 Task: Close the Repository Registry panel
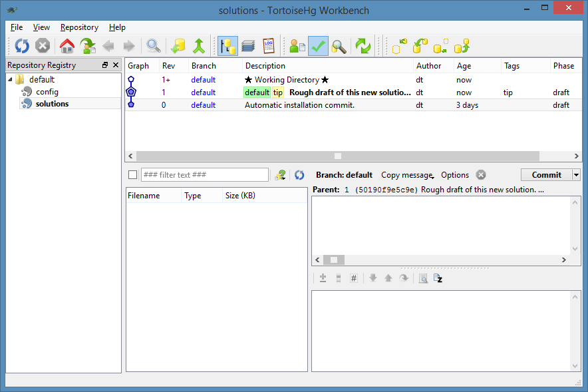pyautogui.click(x=116, y=65)
